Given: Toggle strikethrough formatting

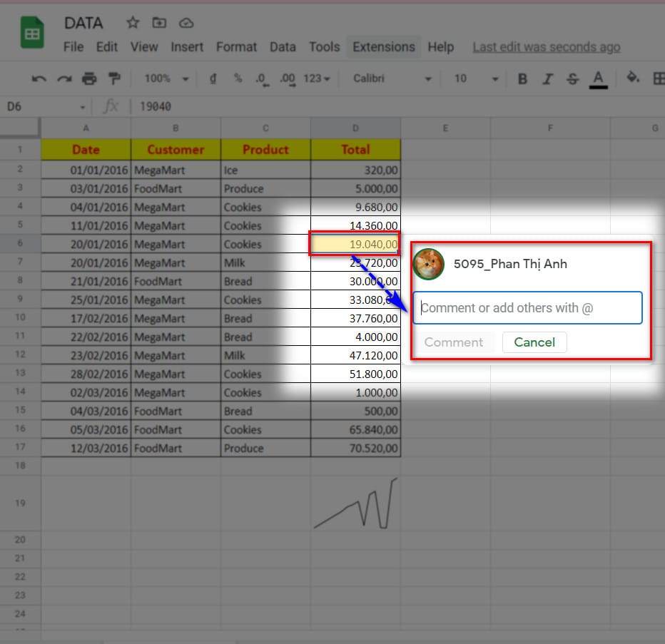Looking at the screenshot, I should 572,78.
